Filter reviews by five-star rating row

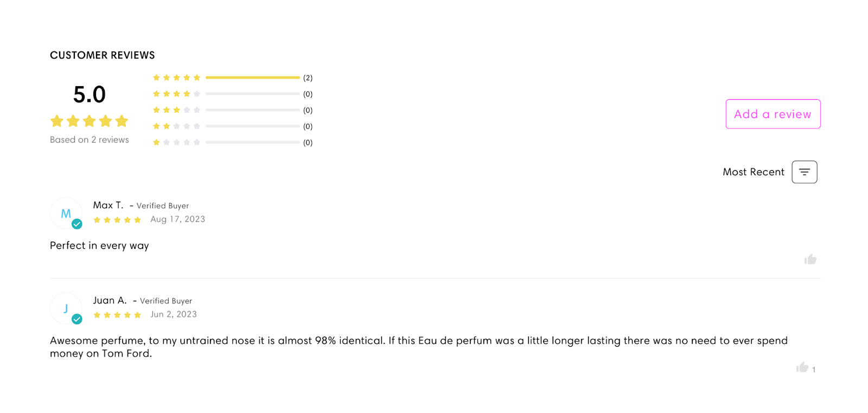point(233,78)
